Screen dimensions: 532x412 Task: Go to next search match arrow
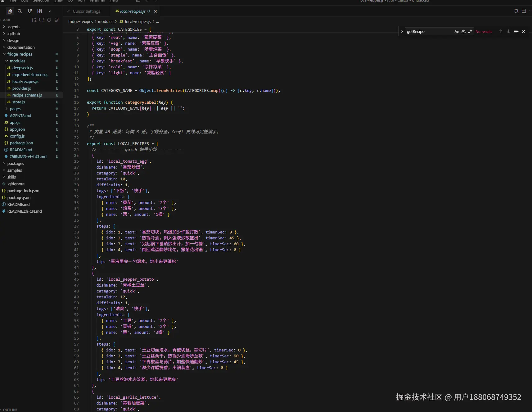click(508, 31)
